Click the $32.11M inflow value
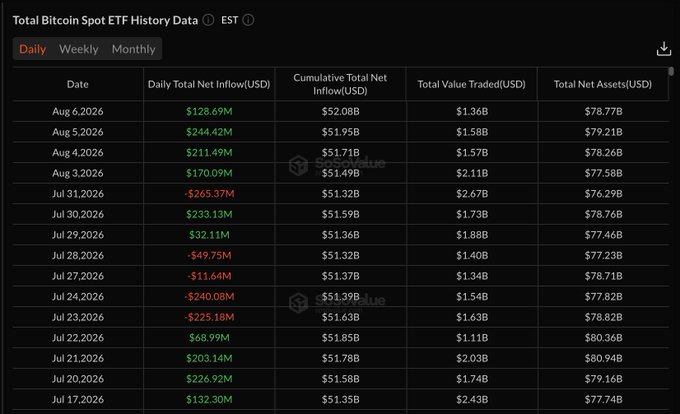This screenshot has height=414, width=680. [209, 235]
